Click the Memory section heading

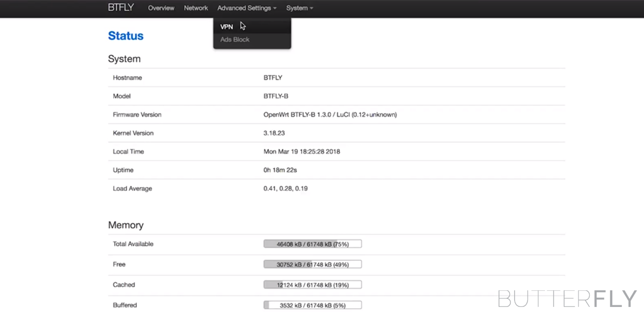(x=126, y=225)
